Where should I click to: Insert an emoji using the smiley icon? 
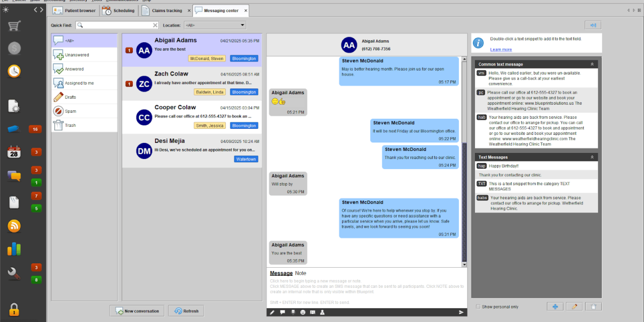(303, 312)
